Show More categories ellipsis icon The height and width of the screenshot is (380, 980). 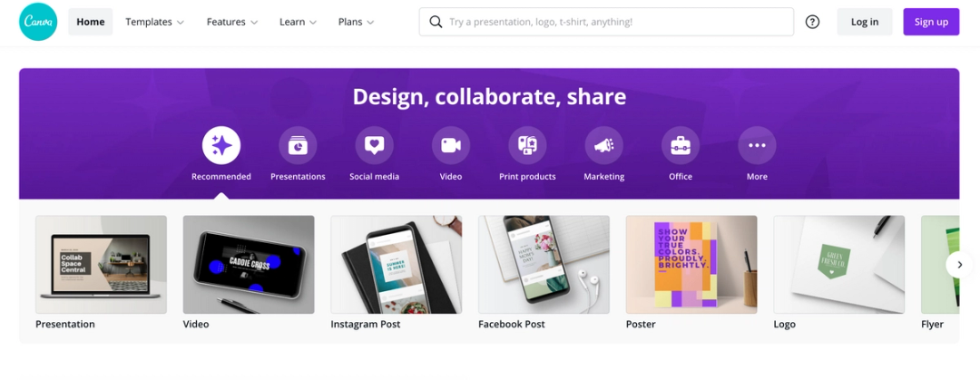click(x=757, y=146)
